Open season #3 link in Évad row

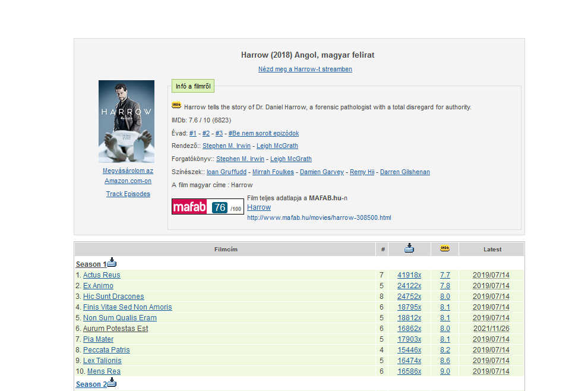coord(219,133)
